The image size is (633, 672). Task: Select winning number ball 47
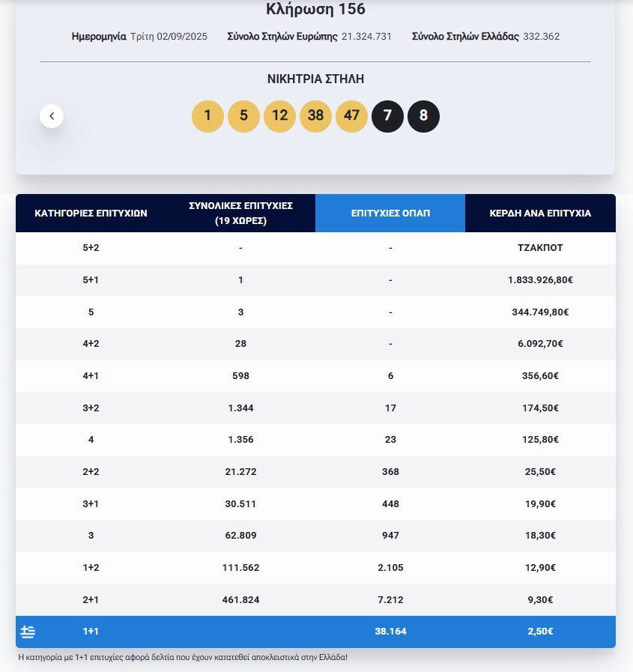pos(351,116)
